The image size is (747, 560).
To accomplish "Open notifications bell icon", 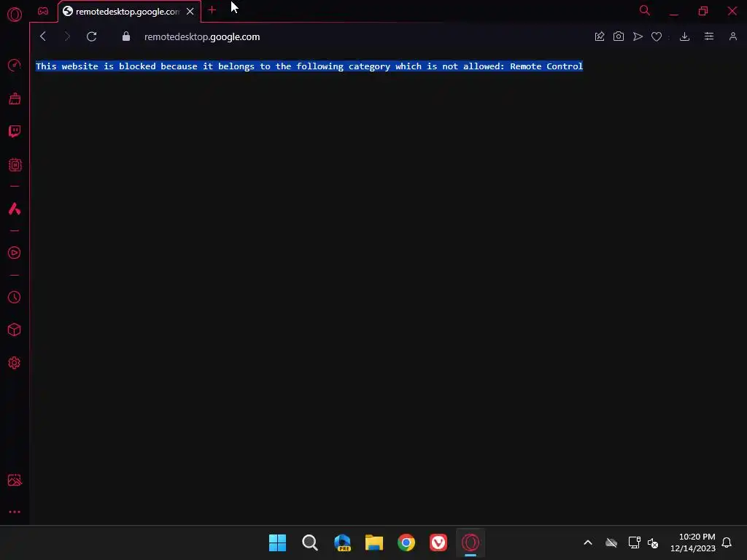I will click(727, 542).
